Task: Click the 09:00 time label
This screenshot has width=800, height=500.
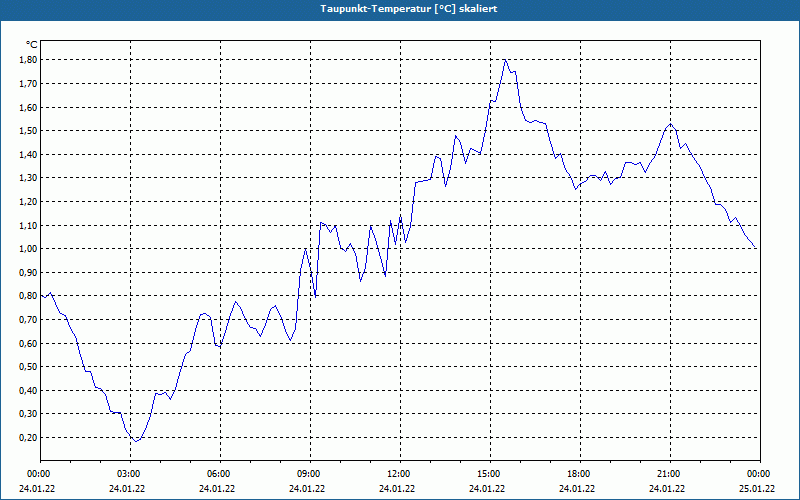Action: coord(310,474)
